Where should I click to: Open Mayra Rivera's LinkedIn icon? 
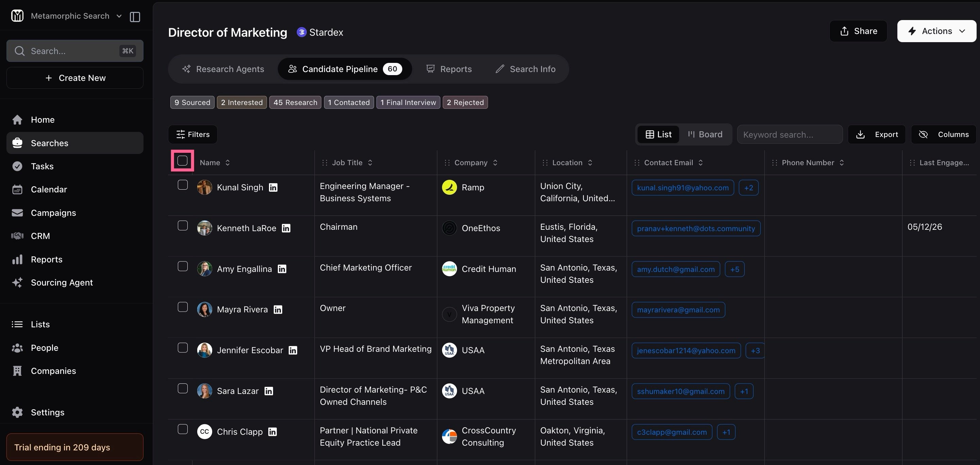[x=278, y=310]
